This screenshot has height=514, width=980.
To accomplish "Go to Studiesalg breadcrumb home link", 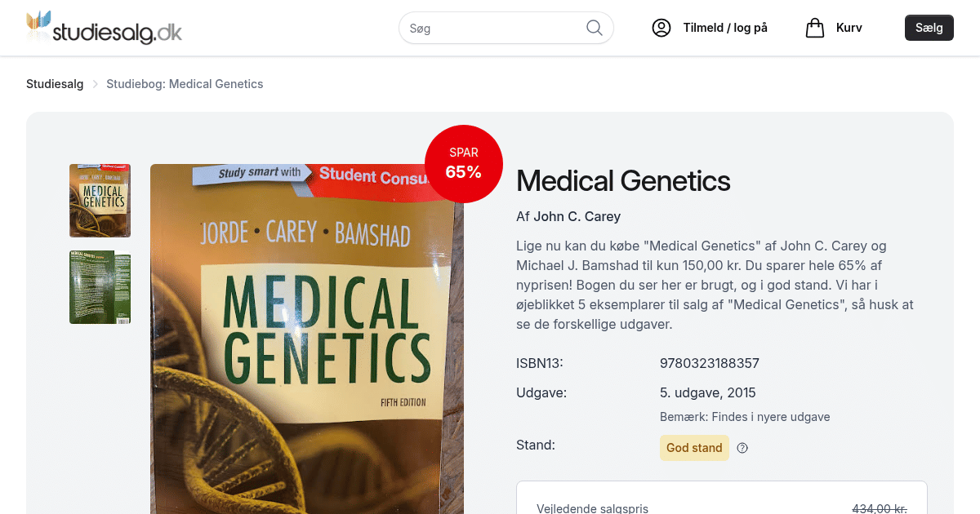I will [x=55, y=84].
